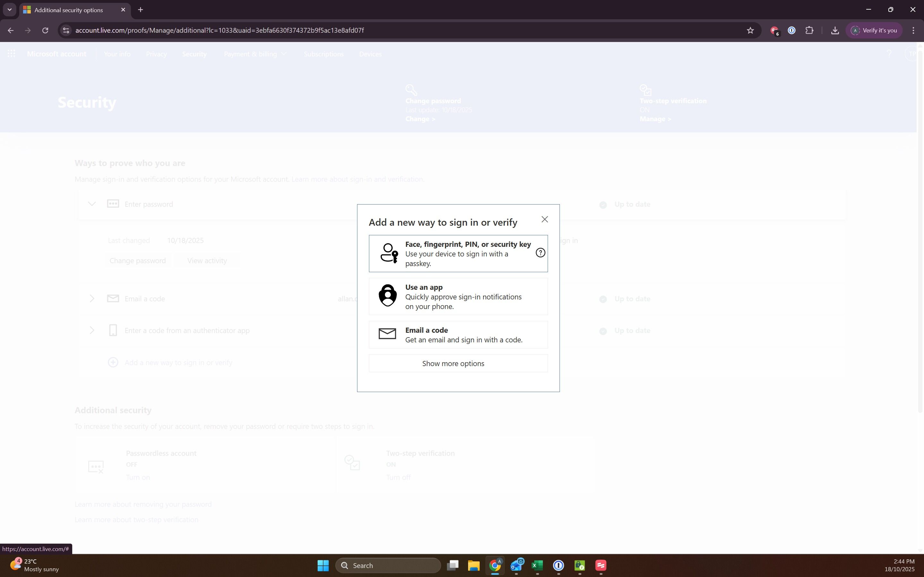This screenshot has height=577, width=924.
Task: Click the address bar URL field
Action: (405, 30)
